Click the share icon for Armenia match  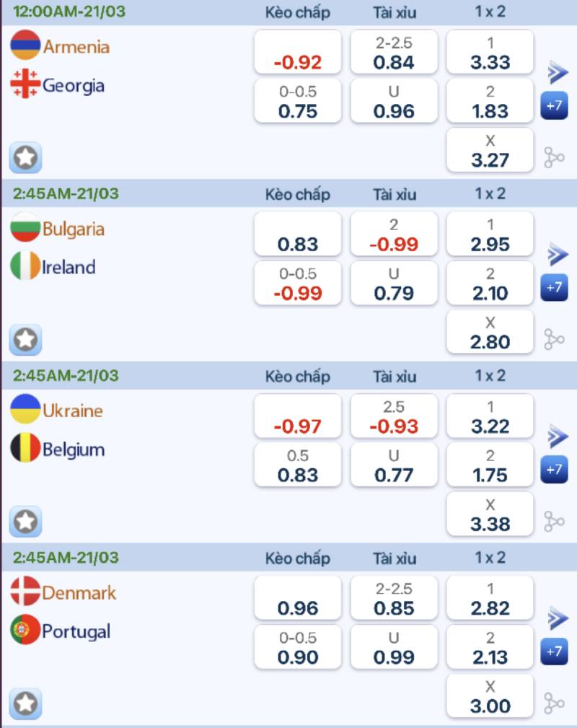click(554, 157)
